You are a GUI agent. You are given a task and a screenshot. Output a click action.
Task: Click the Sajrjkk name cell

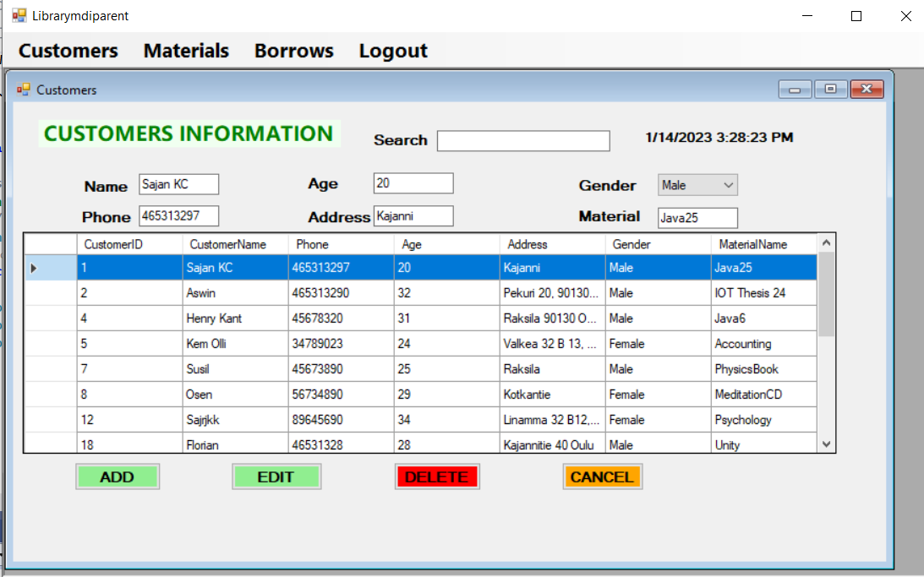pyautogui.click(x=235, y=419)
